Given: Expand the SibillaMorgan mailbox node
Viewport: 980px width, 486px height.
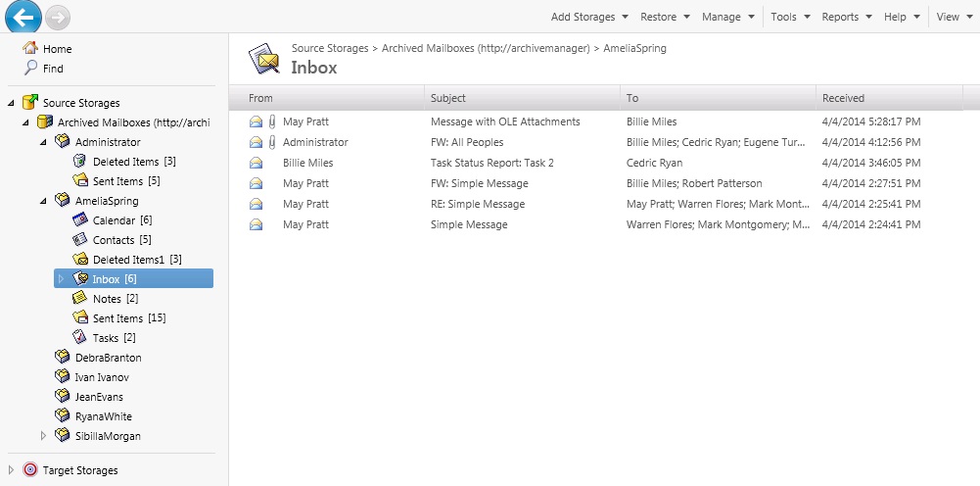Looking at the screenshot, I should click(43, 435).
